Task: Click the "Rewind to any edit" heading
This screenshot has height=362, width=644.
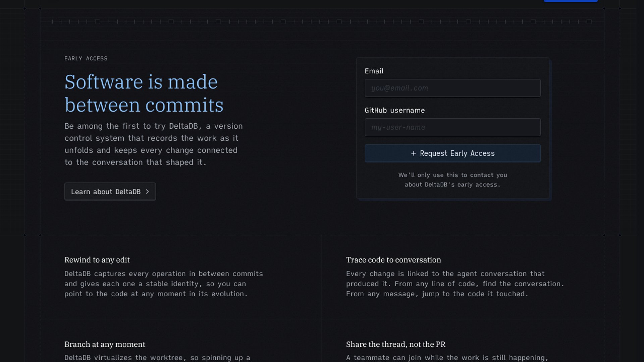Action: [x=97, y=260]
